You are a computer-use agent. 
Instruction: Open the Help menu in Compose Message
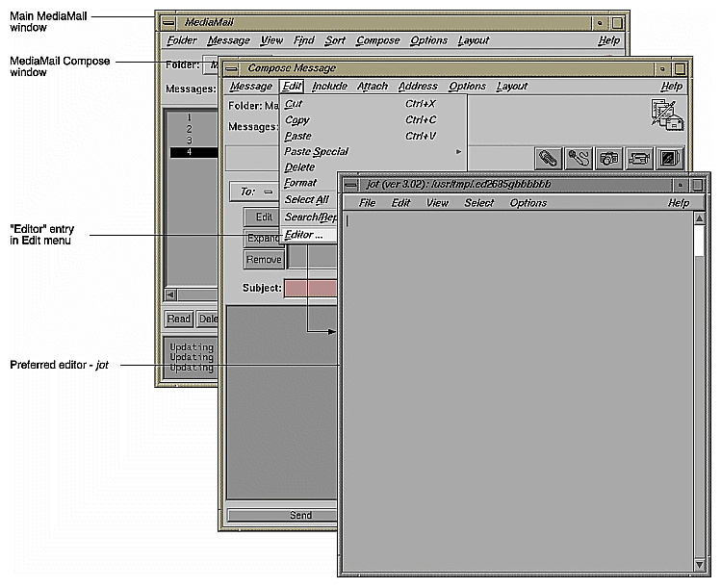point(671,86)
